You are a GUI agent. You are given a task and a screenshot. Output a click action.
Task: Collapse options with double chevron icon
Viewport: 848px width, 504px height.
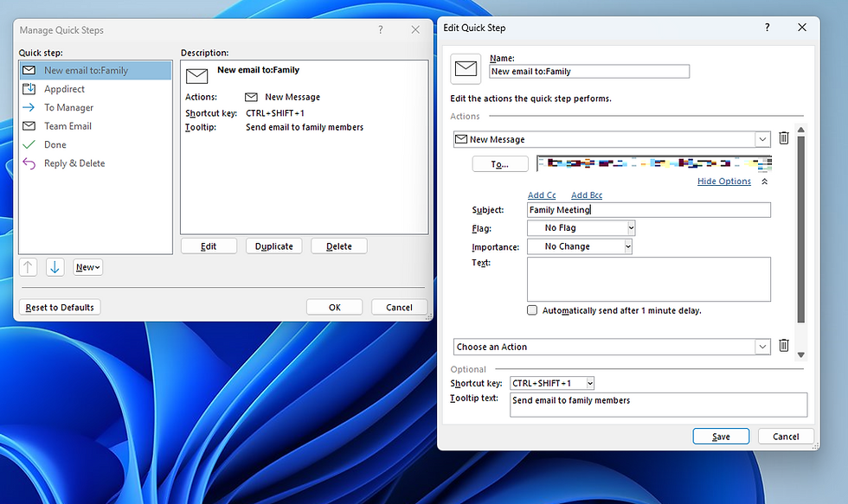[x=765, y=182]
